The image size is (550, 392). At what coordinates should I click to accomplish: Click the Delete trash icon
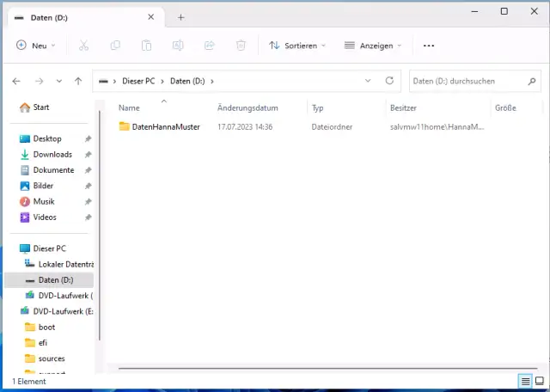tap(241, 46)
